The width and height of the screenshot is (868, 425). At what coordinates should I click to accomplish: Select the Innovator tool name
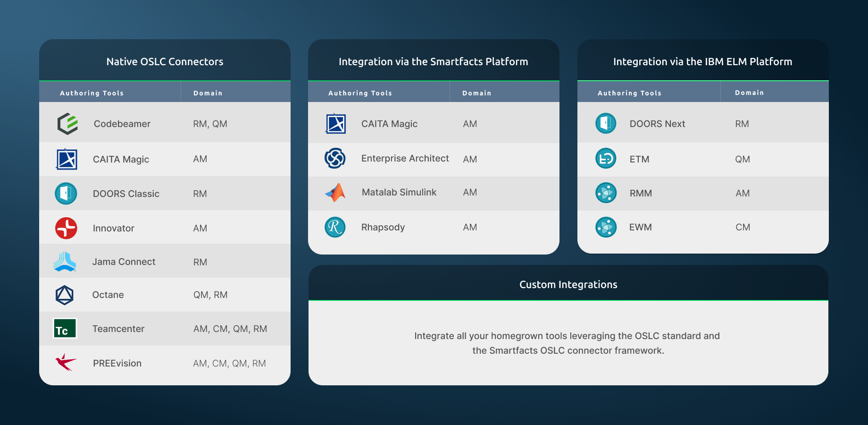114,228
